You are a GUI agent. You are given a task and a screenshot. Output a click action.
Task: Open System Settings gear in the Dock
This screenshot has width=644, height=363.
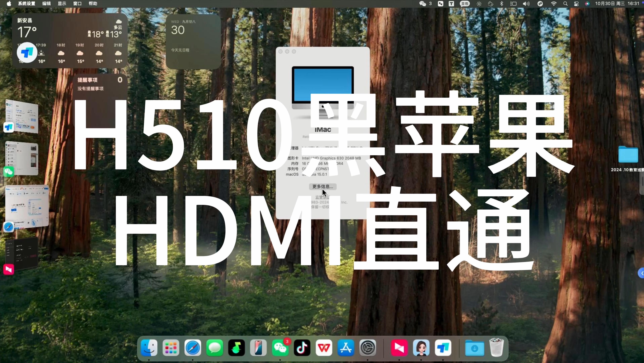click(x=368, y=348)
